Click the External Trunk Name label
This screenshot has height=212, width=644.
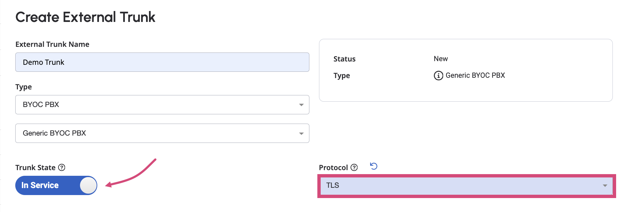coord(52,45)
